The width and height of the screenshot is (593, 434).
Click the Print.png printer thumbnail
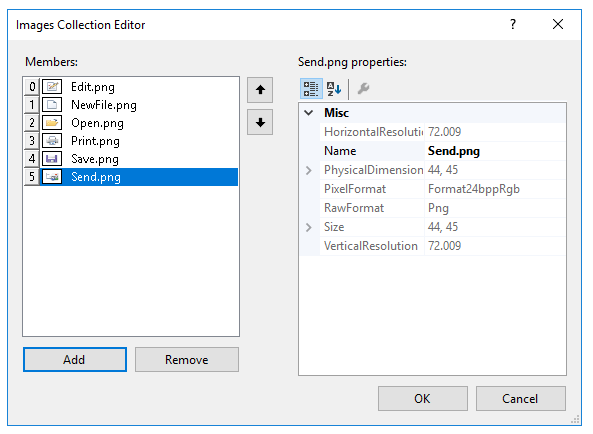click(x=52, y=141)
